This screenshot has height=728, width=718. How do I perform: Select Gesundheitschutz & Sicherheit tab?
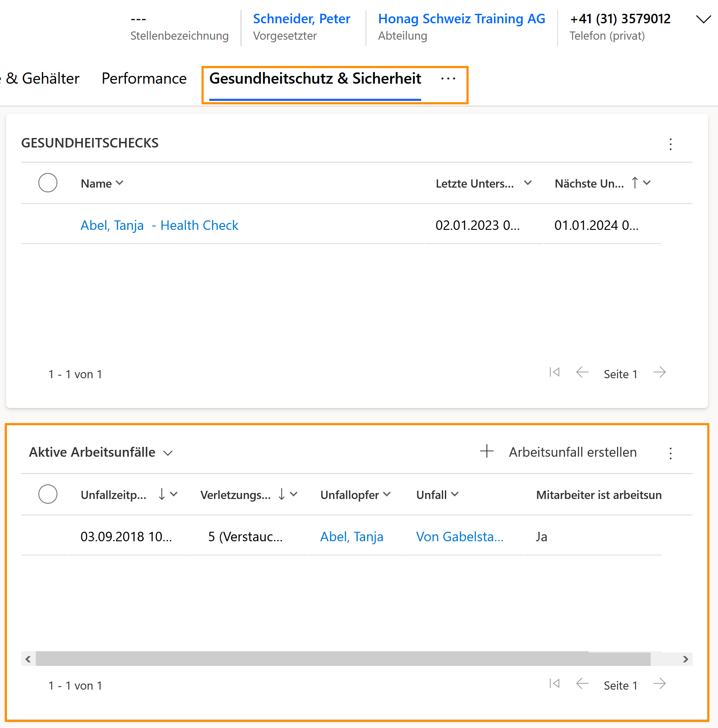tap(315, 78)
